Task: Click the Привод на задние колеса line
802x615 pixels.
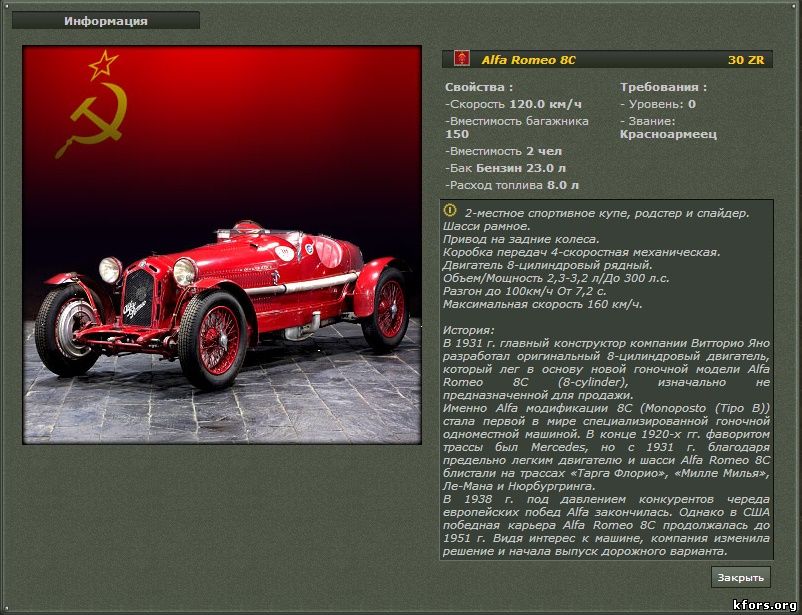Action: point(521,239)
